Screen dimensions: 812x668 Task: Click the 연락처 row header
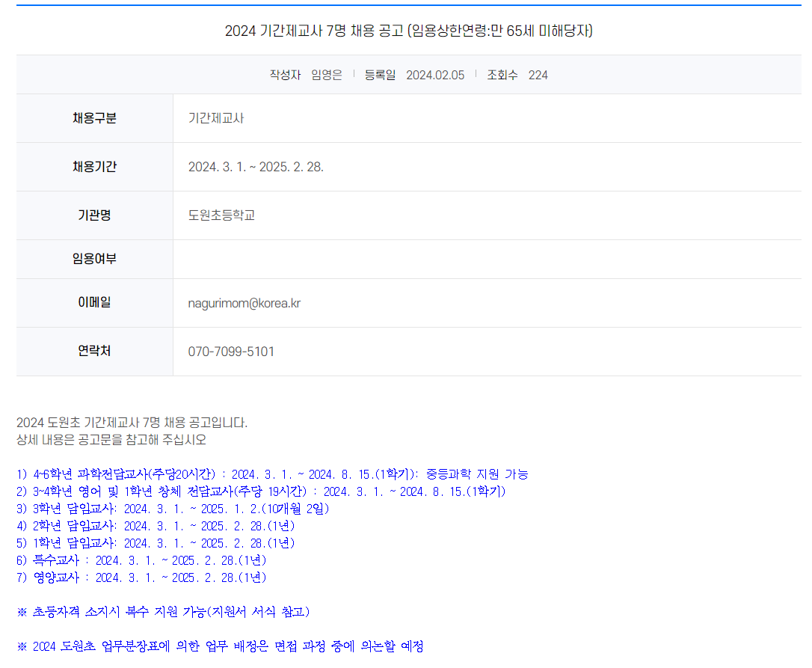tap(95, 352)
